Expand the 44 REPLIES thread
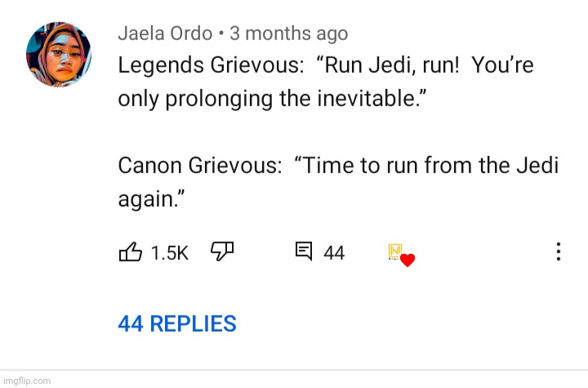The height and width of the screenshot is (388, 588). tap(177, 323)
